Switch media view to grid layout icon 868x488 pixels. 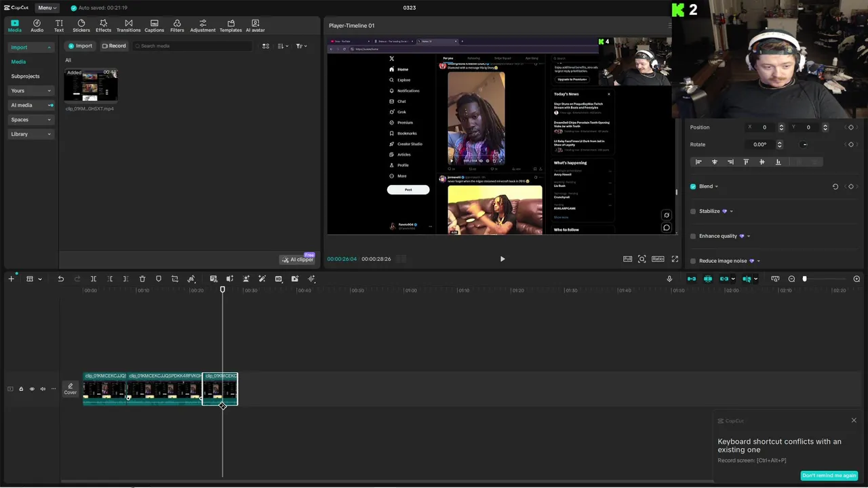tap(266, 46)
